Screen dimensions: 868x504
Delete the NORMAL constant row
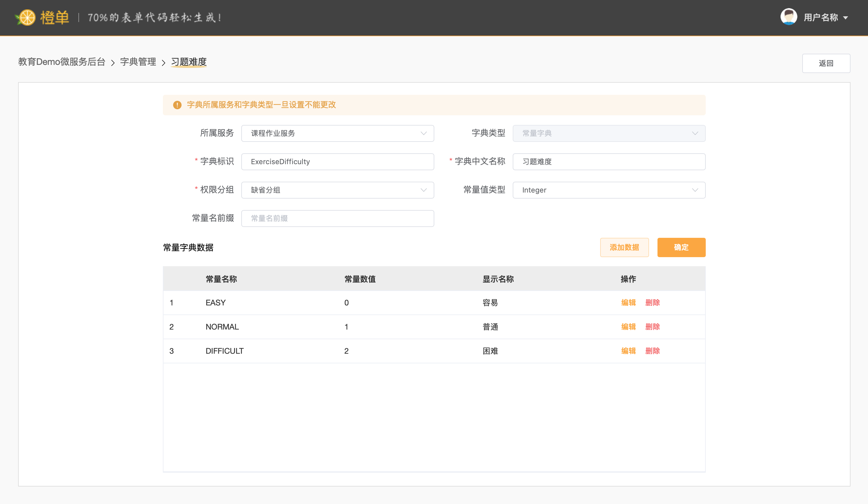point(652,327)
